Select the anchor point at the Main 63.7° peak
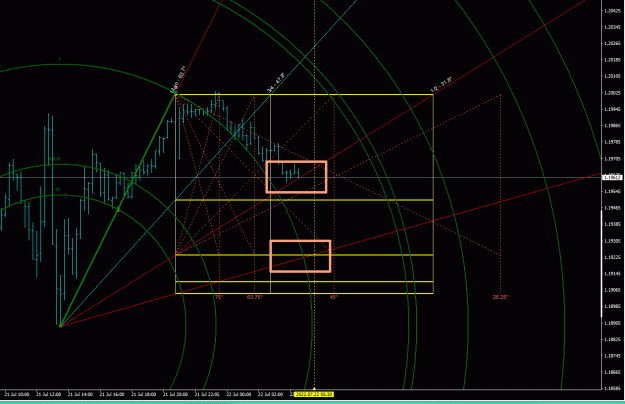 [175, 93]
